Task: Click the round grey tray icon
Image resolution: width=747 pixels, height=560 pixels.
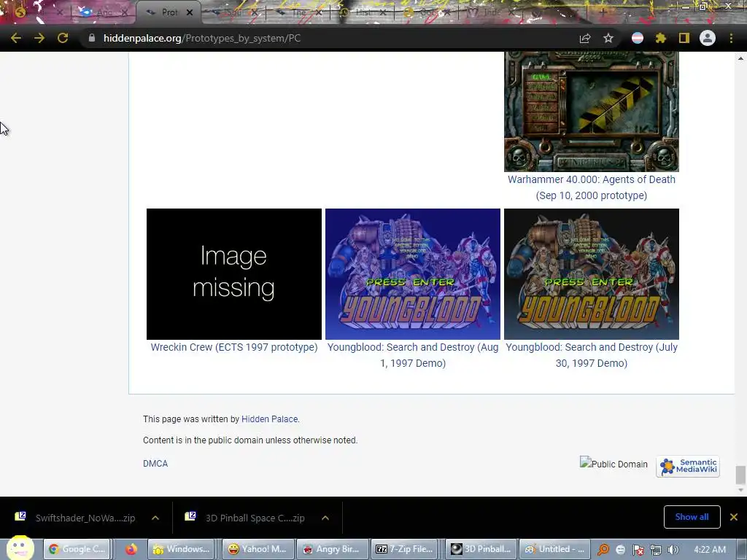Action: (x=621, y=550)
